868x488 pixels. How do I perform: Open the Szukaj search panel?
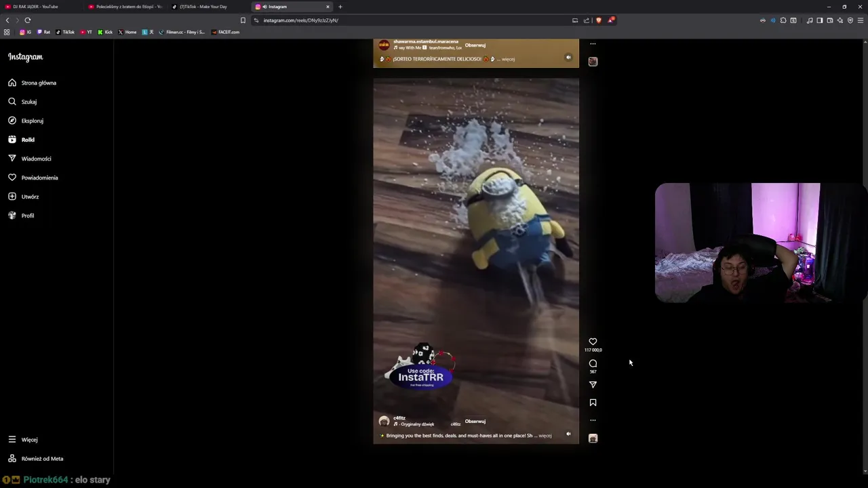22,102
